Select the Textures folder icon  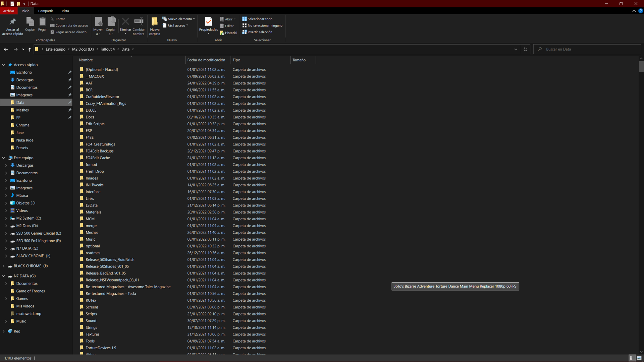coord(82,334)
